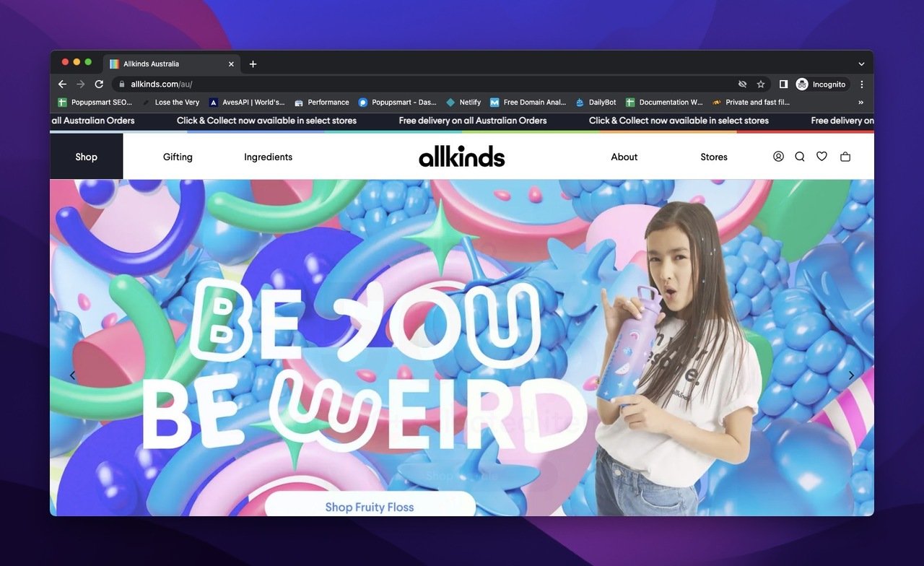This screenshot has width=924, height=566.
Task: Open the Gifting menu item
Action: [178, 157]
